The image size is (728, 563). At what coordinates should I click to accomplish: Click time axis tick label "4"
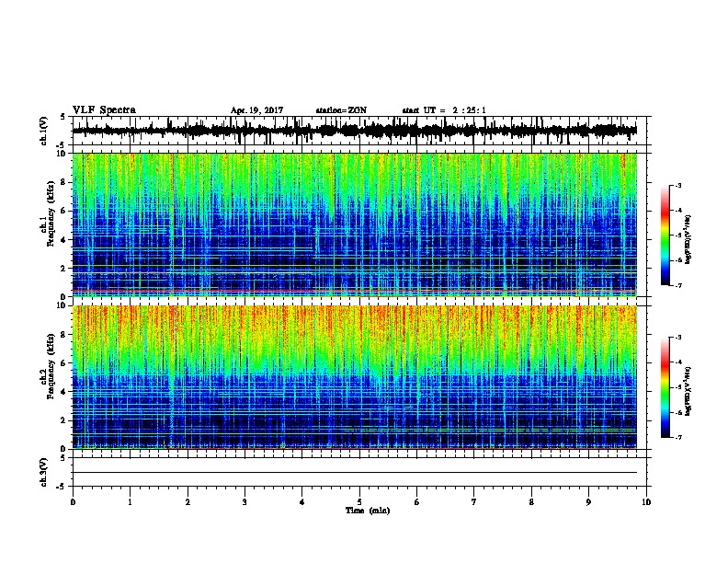(x=302, y=502)
